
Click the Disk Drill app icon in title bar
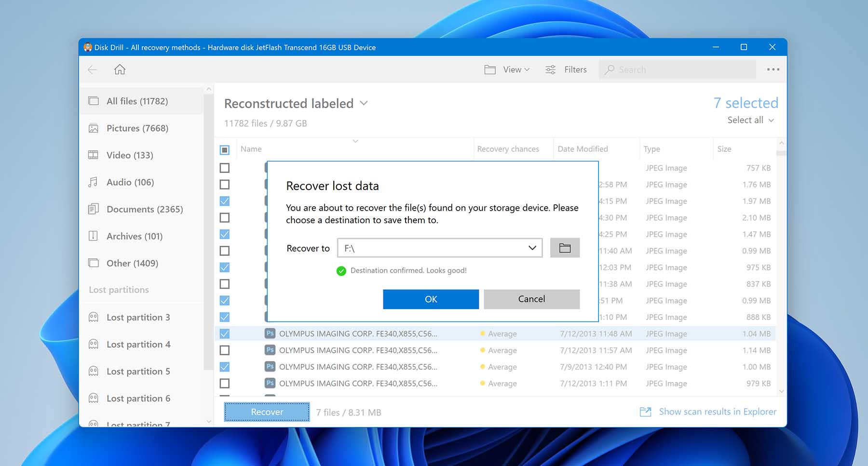tap(88, 47)
